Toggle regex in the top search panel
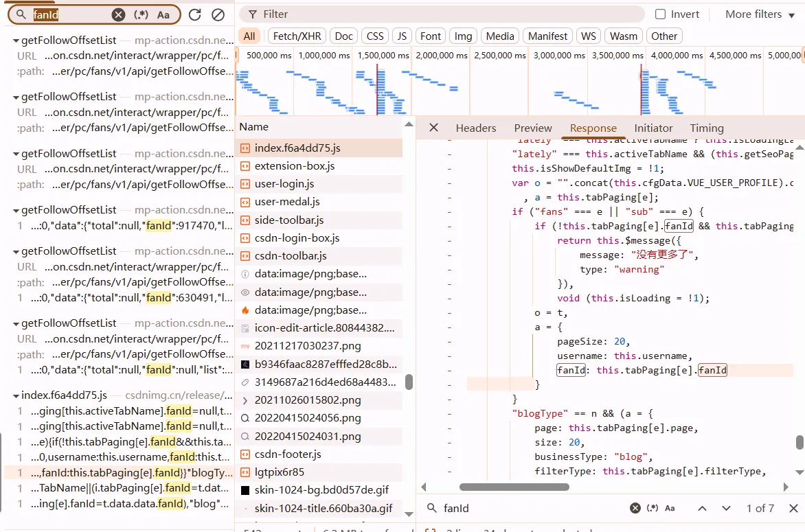Screen dimensions: 805x532 [141, 14]
